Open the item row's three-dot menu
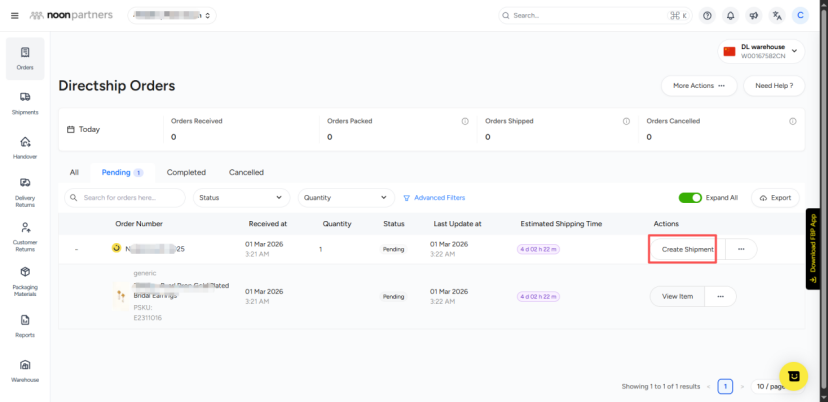 point(720,296)
